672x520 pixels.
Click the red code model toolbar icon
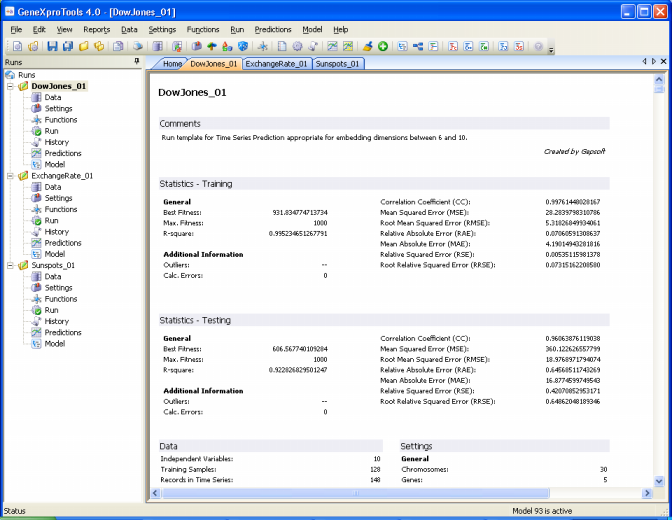click(453, 46)
